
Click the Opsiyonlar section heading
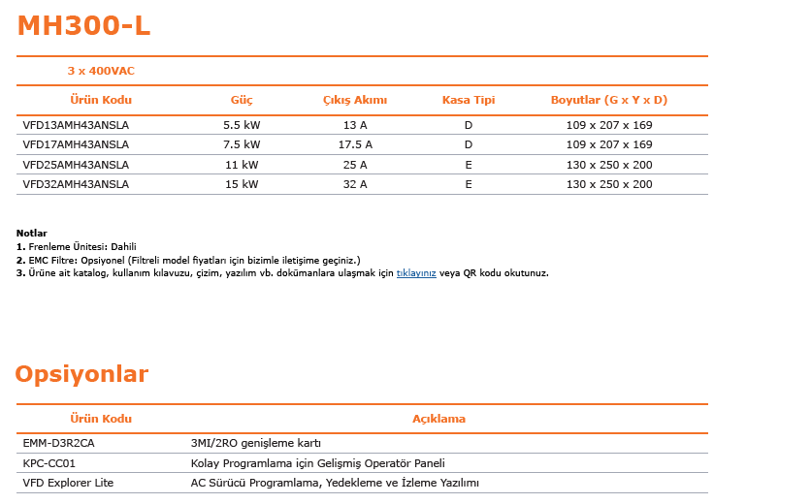coord(81,374)
